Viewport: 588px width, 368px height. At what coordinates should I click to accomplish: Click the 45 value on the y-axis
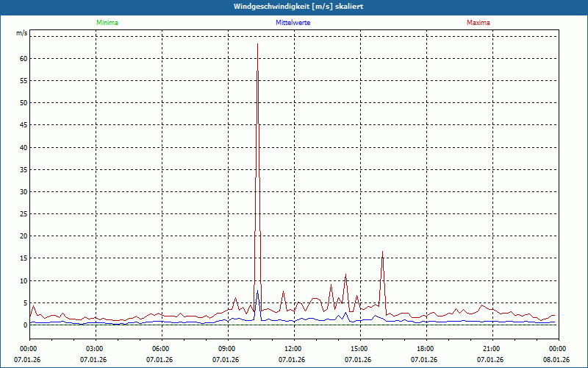click(24, 125)
